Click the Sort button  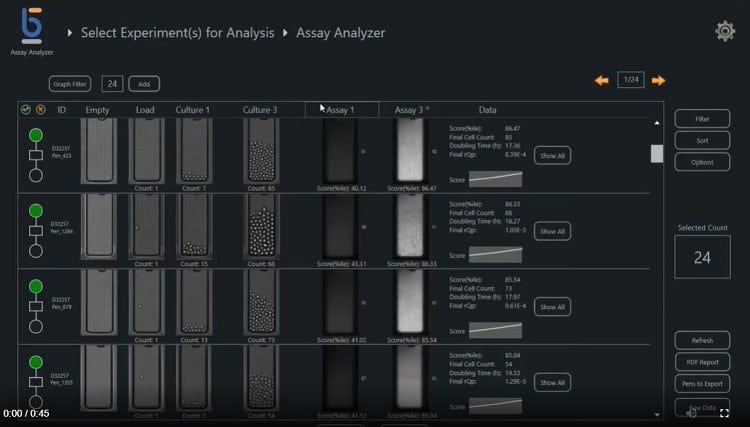click(x=702, y=141)
